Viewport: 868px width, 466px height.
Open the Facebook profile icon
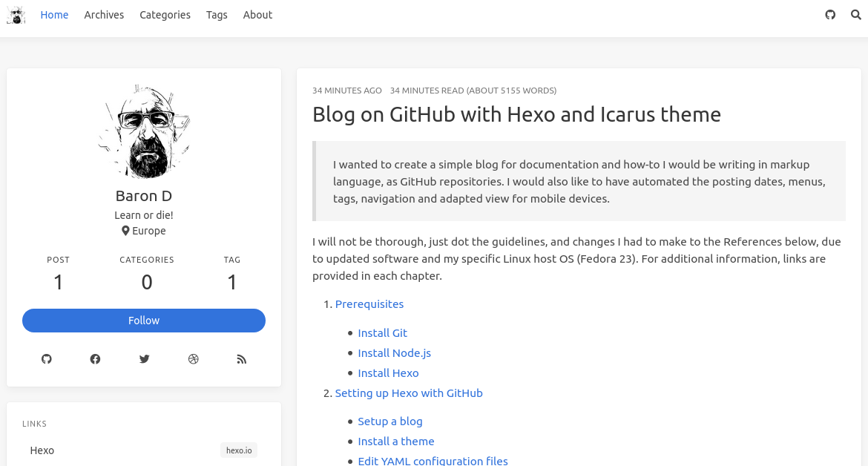(95, 359)
